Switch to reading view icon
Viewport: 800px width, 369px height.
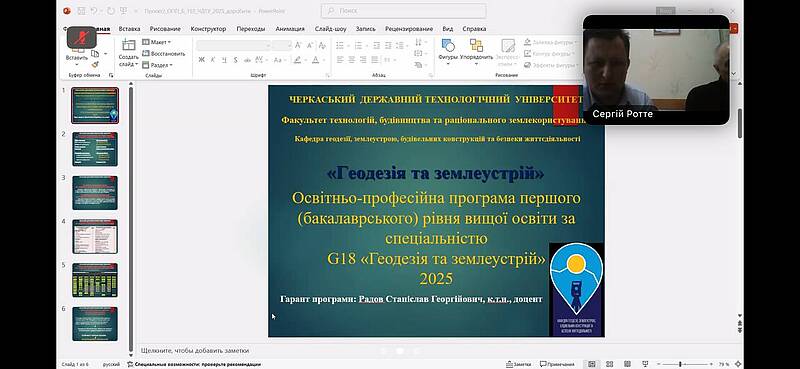point(627,364)
